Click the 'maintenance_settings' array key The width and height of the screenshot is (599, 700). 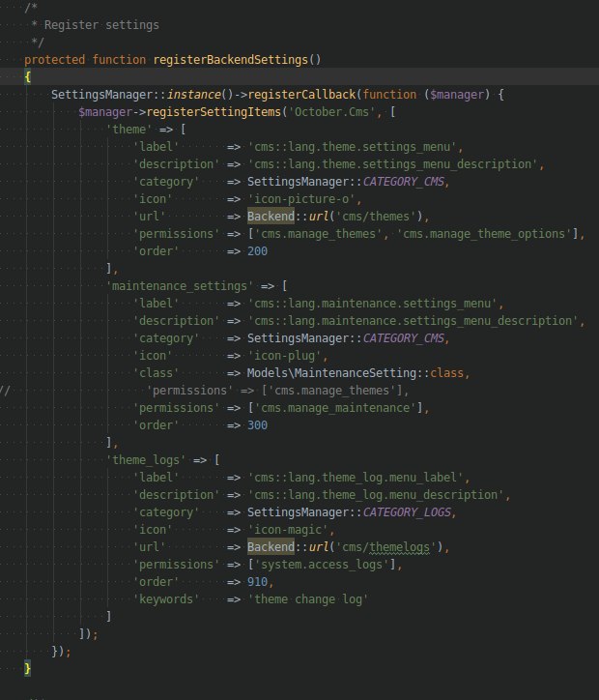click(x=180, y=286)
